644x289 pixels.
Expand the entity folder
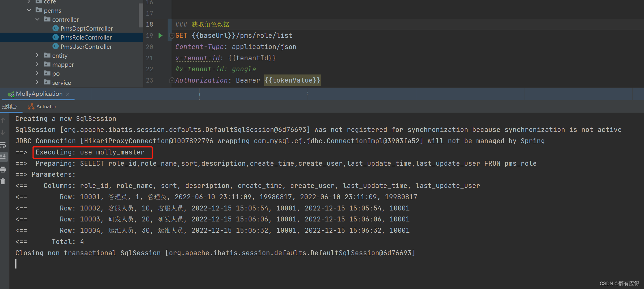tap(37, 55)
